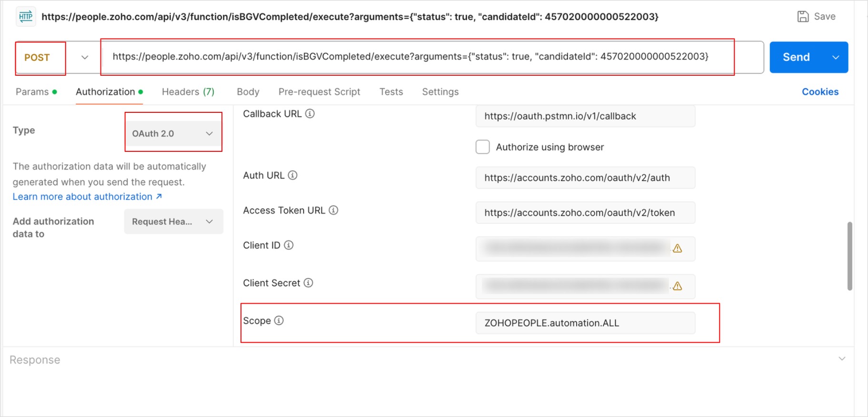Open the Pre-request Script tab
The width and height of the screenshot is (868, 417).
(x=319, y=92)
